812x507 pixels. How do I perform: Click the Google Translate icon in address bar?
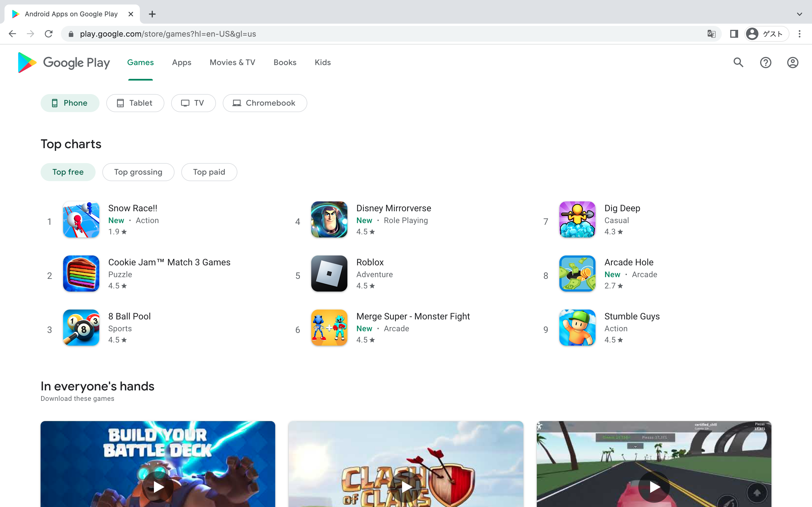pos(711,34)
